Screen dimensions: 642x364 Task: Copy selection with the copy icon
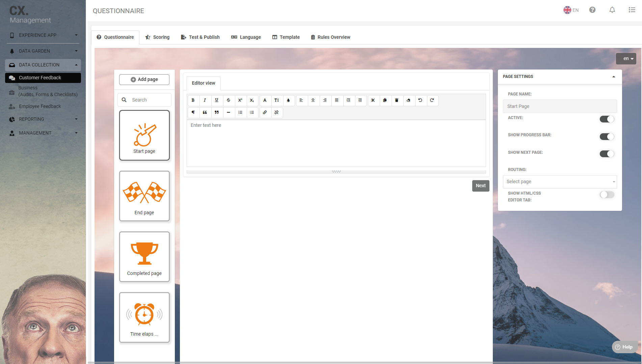coord(385,100)
